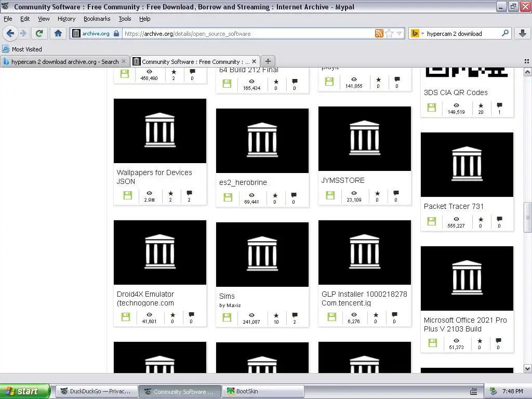The image size is (532, 399).
Task: Select the Community Software tab
Action: tap(195, 61)
